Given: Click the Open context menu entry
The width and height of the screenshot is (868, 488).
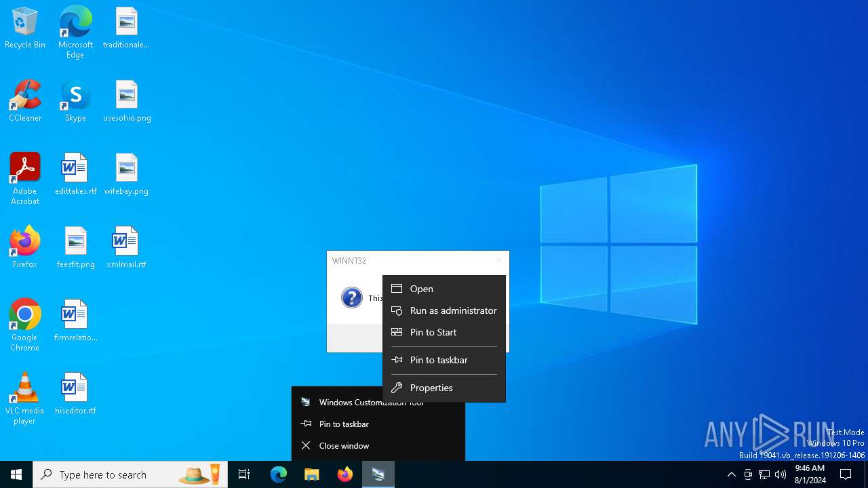Looking at the screenshot, I should click(x=444, y=289).
